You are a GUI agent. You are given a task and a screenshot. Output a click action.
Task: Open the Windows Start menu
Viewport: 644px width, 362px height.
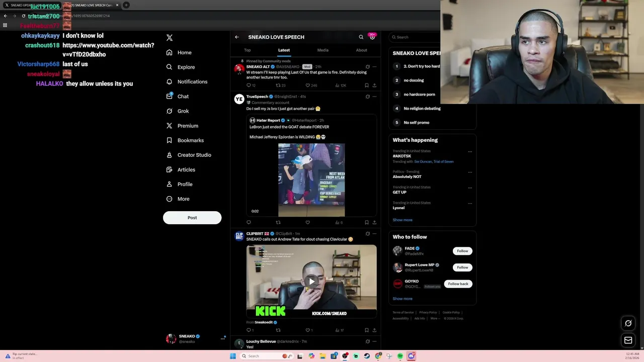click(x=232, y=356)
